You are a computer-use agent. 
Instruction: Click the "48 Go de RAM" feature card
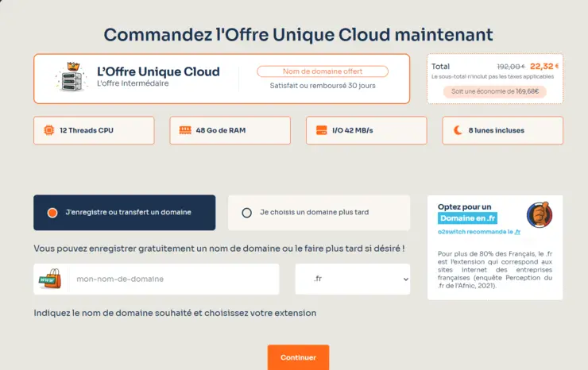click(230, 130)
